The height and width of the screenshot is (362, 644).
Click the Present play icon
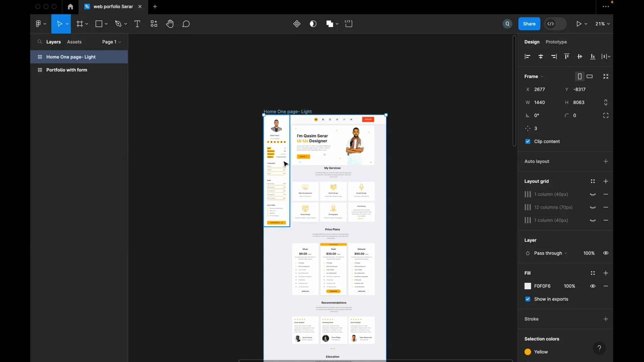pos(579,24)
